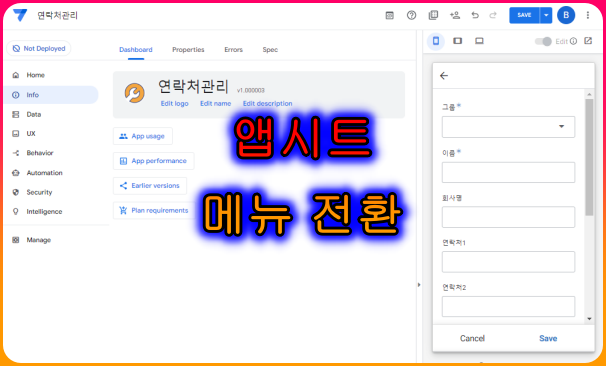Image resolution: width=606 pixels, height=366 pixels.
Task: Switch to the Properties tab
Action: coord(188,49)
